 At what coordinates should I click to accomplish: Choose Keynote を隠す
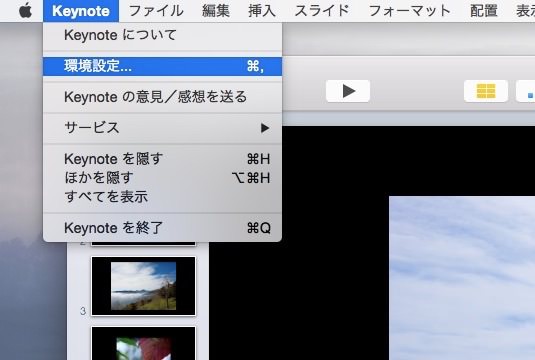[162, 159]
